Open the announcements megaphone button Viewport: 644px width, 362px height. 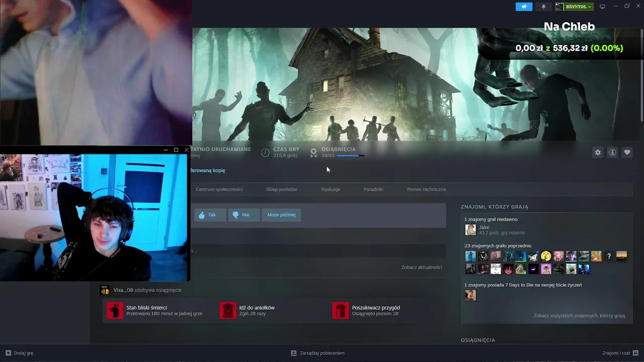[524, 7]
